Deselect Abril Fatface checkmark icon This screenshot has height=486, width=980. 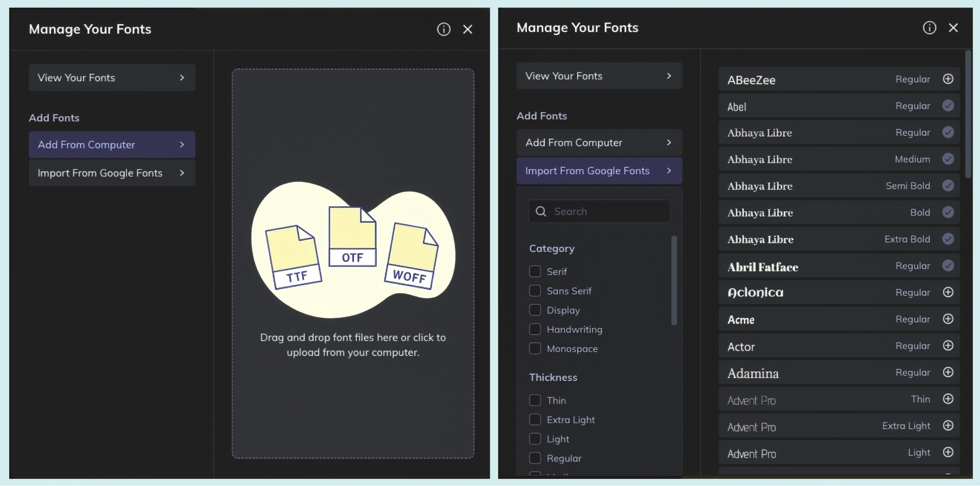pyautogui.click(x=948, y=266)
